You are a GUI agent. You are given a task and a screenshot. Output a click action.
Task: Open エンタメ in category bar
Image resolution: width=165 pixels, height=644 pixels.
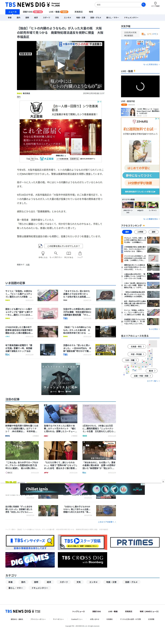pos(67,17)
